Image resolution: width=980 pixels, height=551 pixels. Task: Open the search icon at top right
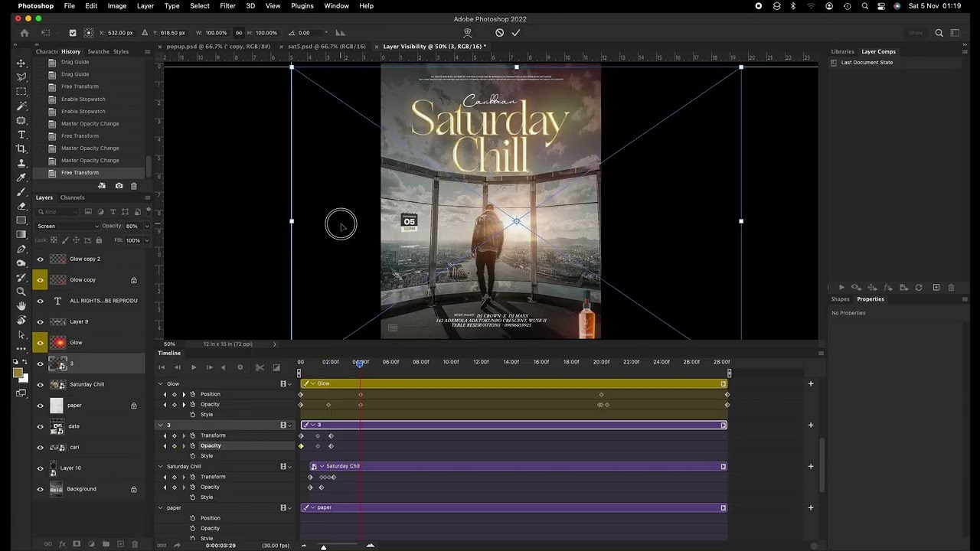[939, 33]
